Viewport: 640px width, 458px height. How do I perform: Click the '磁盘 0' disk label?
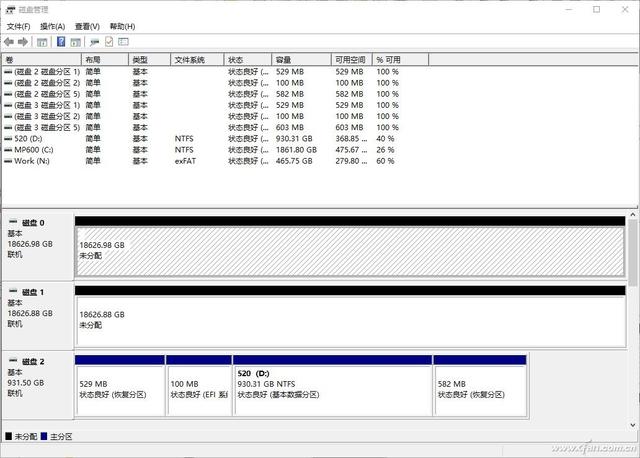[33, 223]
